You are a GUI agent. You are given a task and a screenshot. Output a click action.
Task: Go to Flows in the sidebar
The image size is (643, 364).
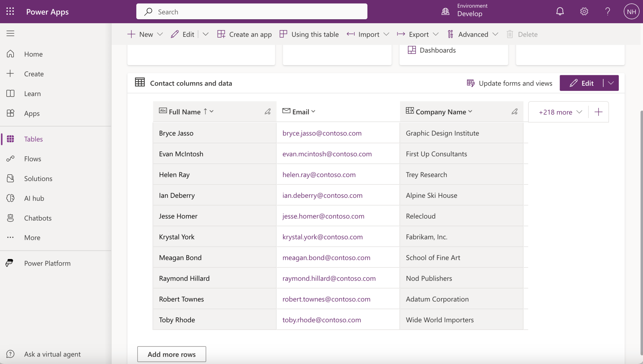33,159
